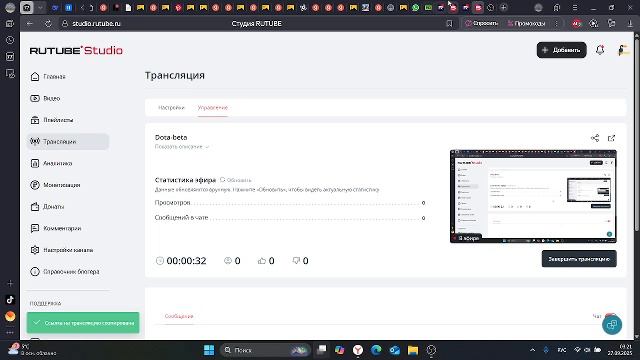Reload the page with refresh icon
This screenshot has width=640, height=360.
tap(48, 24)
